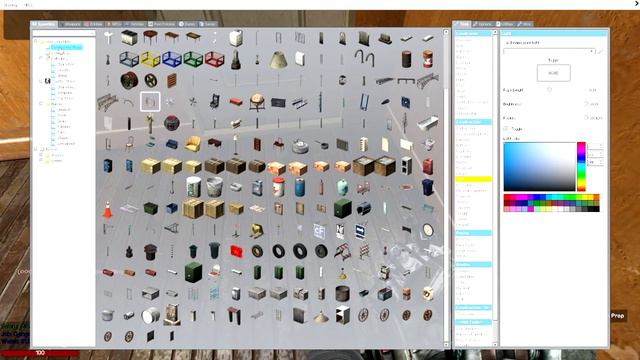640x360 pixels.
Task: Click the Radius slider knob
Action: tap(586, 118)
